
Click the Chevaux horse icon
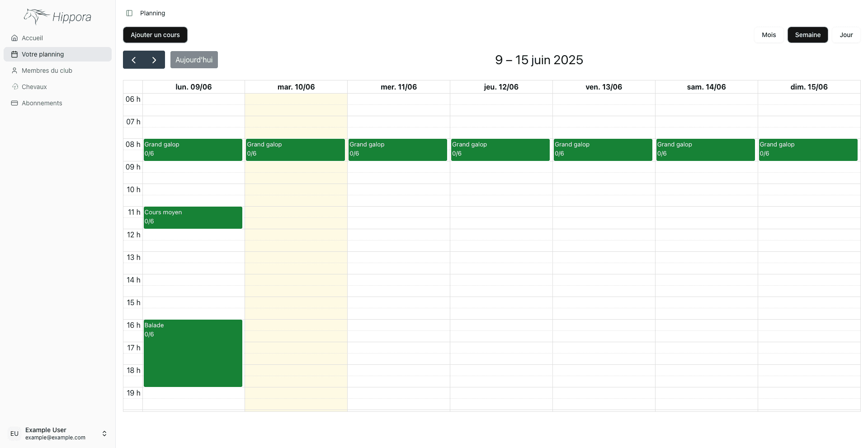tap(14, 87)
